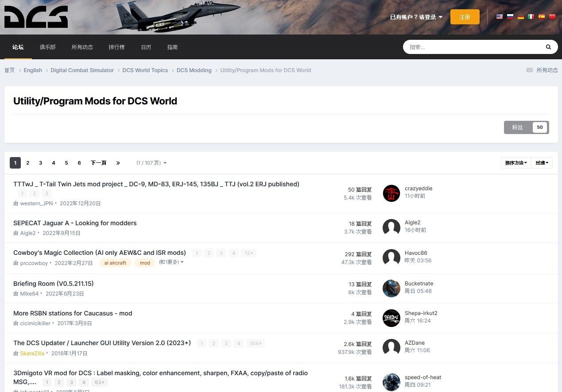Open author western_JPN's profile

[x=36, y=204]
